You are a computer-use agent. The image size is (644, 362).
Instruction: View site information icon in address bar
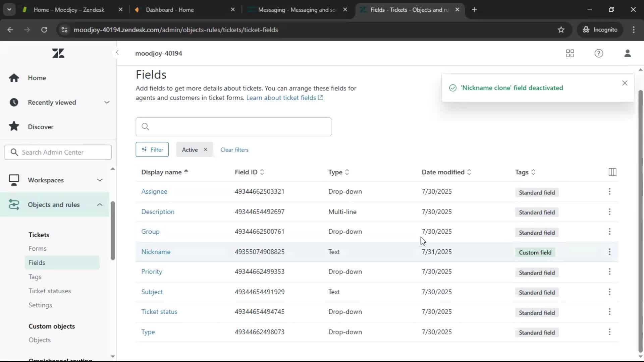coord(64,30)
